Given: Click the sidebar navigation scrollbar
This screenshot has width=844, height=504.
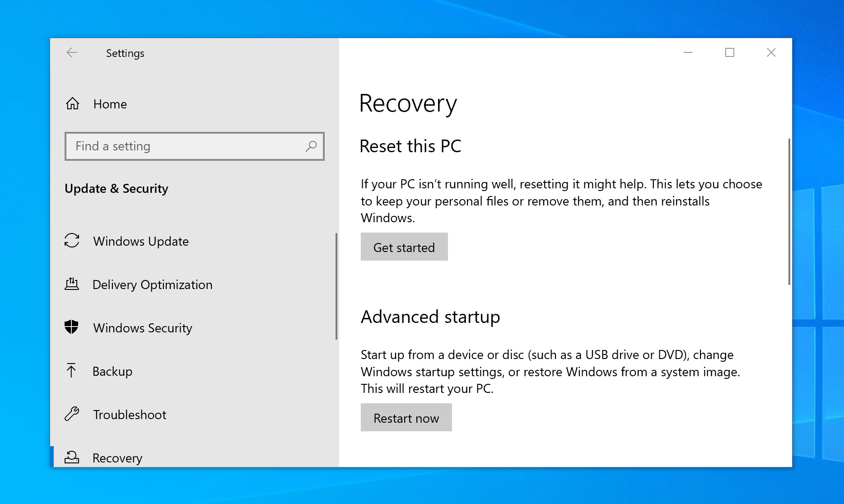Looking at the screenshot, I should 336,286.
